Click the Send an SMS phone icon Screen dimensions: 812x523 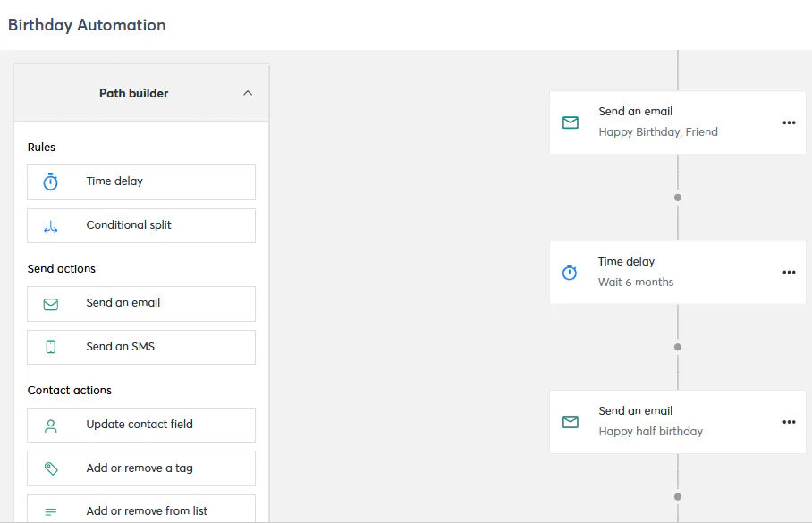point(51,347)
